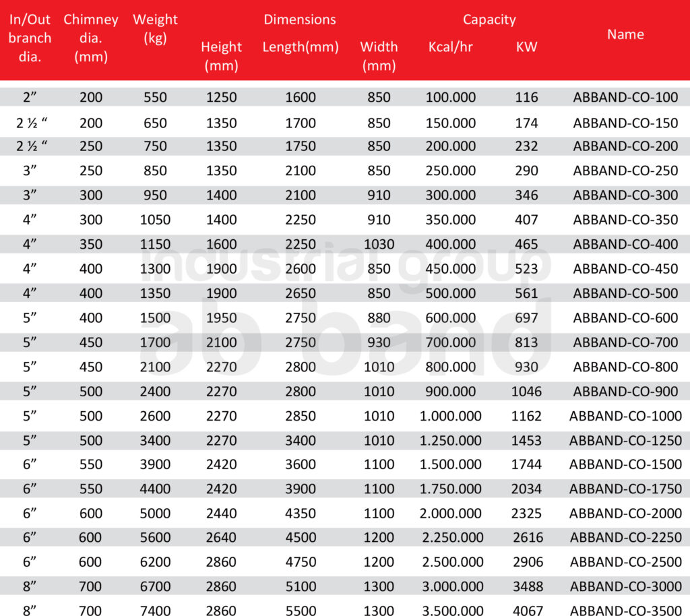Click the Height (mm) header

(x=221, y=56)
